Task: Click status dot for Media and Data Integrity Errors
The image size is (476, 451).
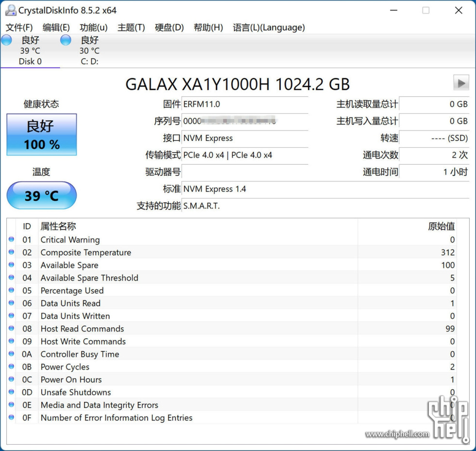Action: tap(12, 405)
